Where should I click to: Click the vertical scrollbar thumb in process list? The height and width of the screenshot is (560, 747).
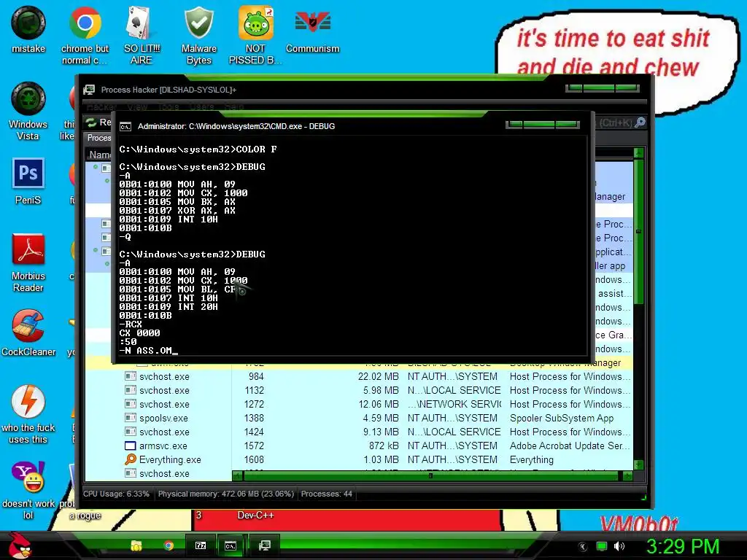[x=638, y=231]
